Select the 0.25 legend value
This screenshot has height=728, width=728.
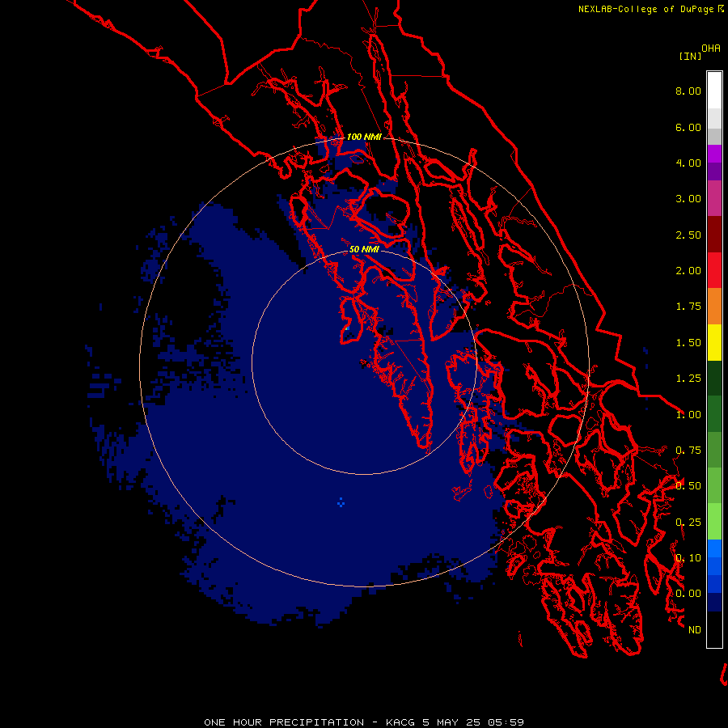[688, 523]
